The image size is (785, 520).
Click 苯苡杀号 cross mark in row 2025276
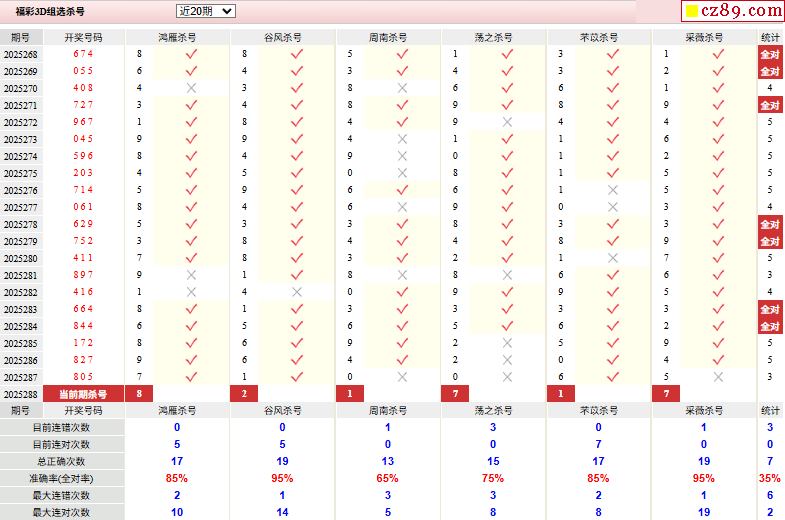[x=613, y=190]
